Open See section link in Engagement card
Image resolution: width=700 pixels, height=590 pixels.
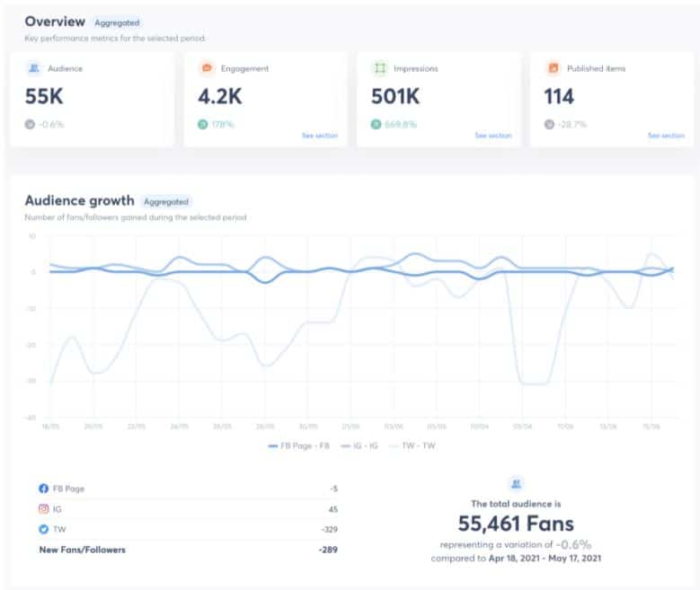(x=320, y=136)
